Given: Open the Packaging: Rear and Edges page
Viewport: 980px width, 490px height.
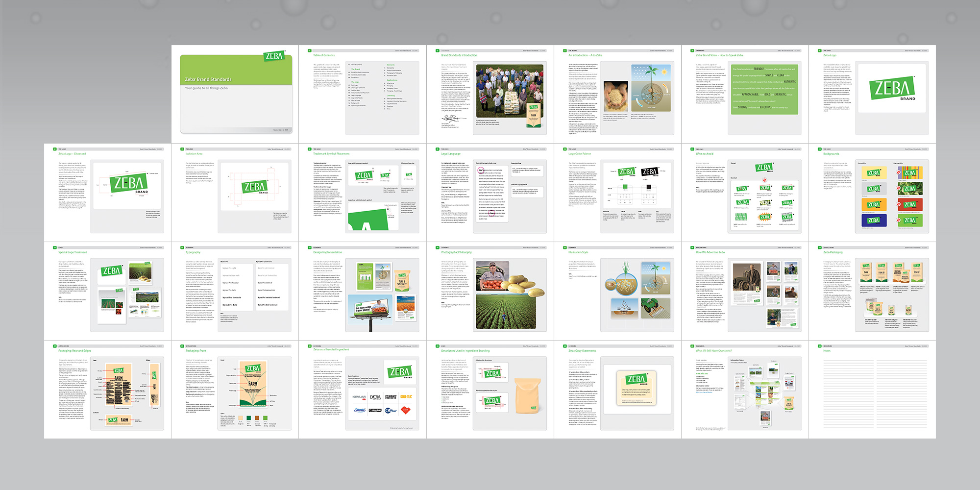Looking at the screenshot, I should pyautogui.click(x=108, y=390).
